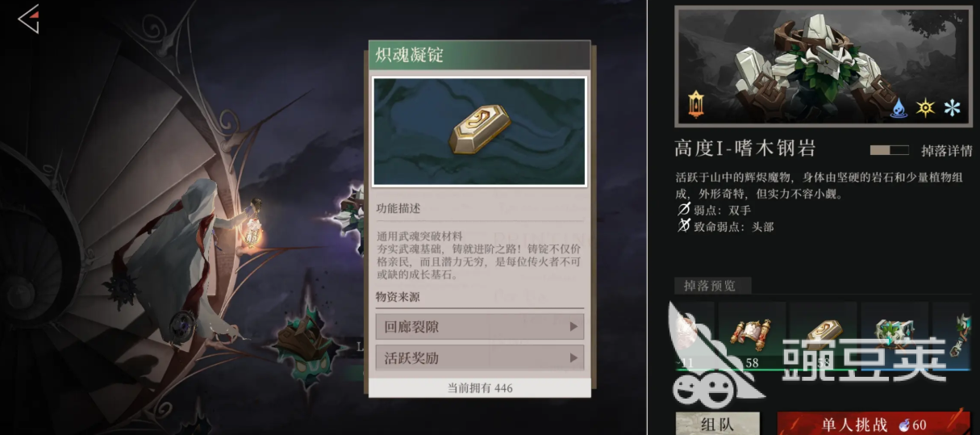Expand the 回廊裂隙 source arrow
The image size is (980, 435).
point(574,327)
